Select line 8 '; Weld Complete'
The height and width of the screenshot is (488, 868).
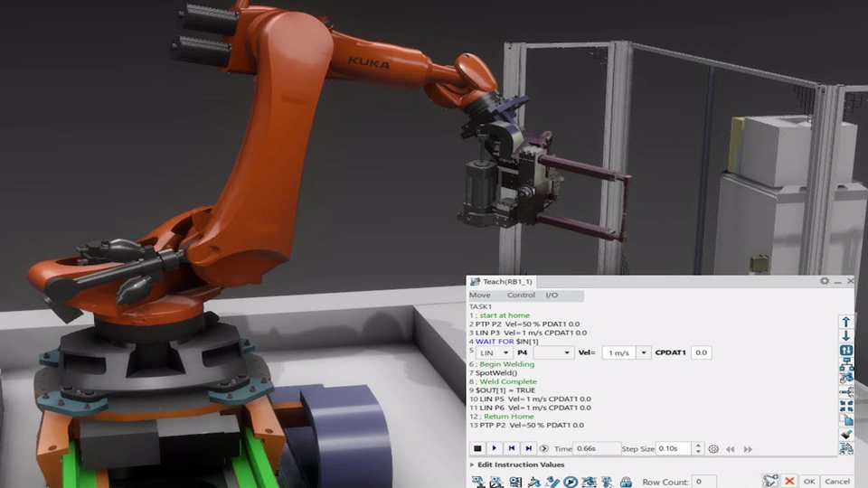tap(503, 381)
